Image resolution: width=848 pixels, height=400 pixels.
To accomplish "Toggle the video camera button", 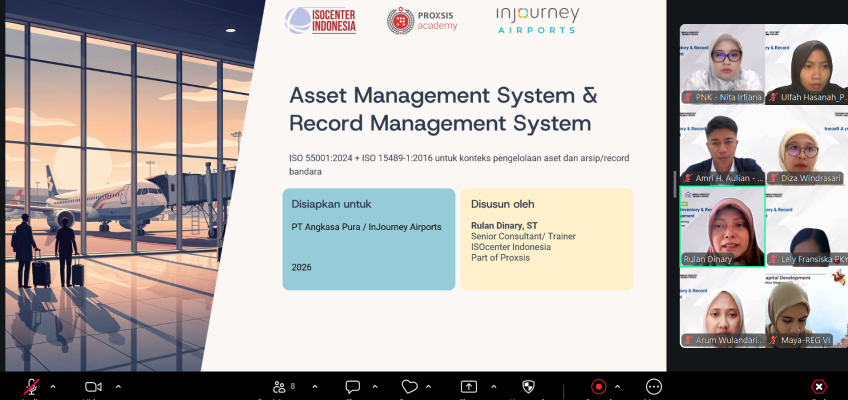I will (x=93, y=387).
